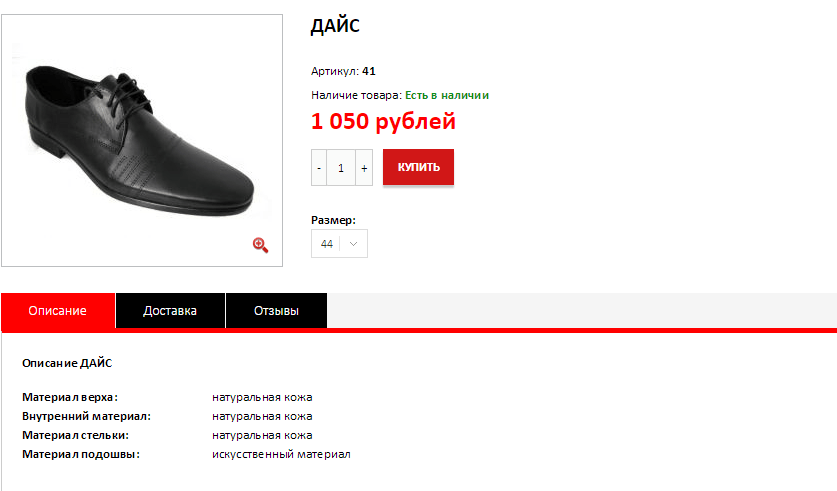Click the Внутренний материал label

click(x=86, y=416)
